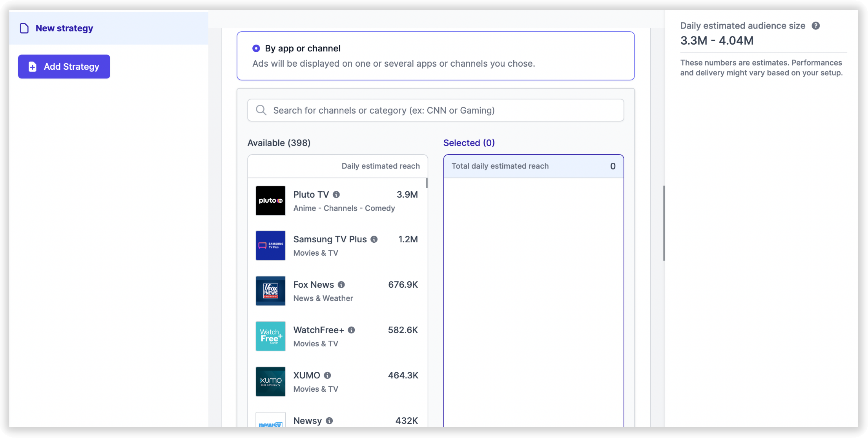The width and height of the screenshot is (868, 438).
Task: Click the info icon next to WatchFree+
Action: [x=351, y=330]
